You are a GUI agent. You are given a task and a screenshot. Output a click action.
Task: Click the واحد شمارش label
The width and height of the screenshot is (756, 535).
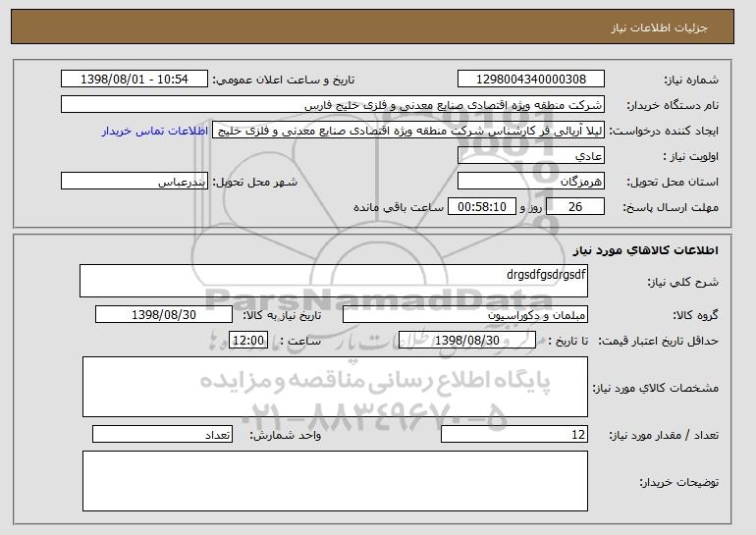(286, 435)
